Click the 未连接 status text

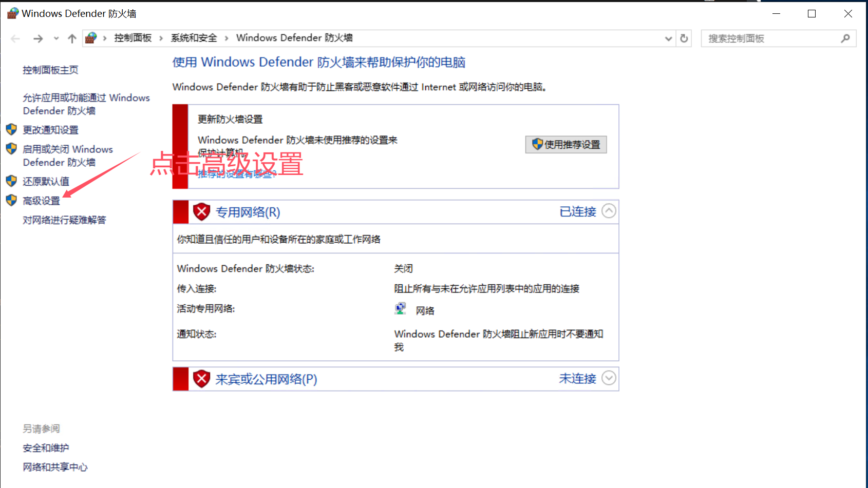pyautogui.click(x=578, y=379)
